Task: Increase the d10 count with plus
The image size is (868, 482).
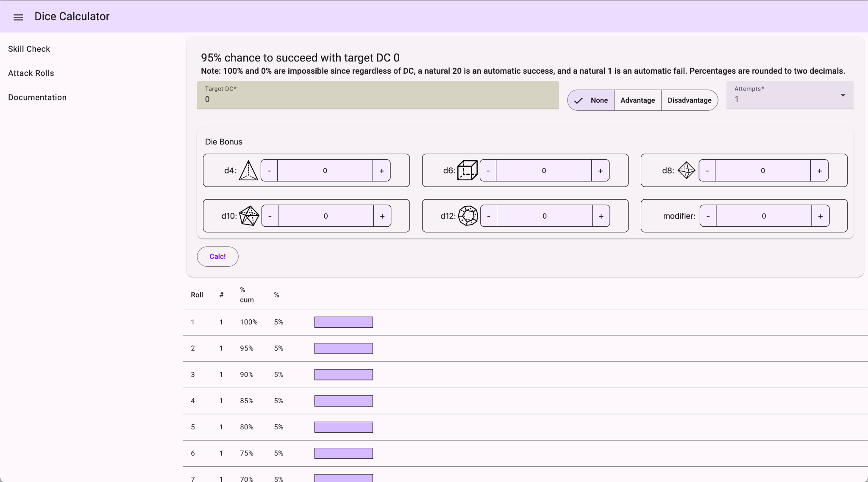Action: click(382, 216)
